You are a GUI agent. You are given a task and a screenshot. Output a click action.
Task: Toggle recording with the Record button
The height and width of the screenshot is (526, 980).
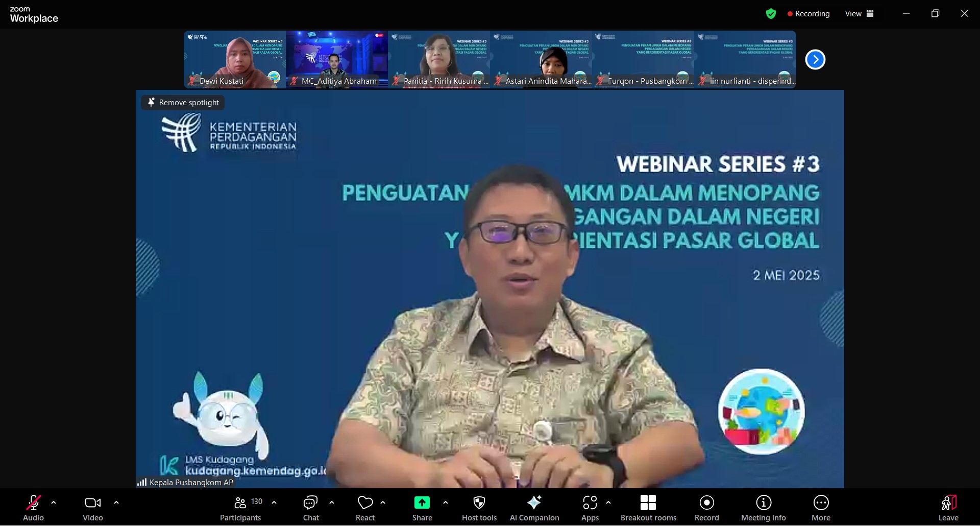click(706, 508)
